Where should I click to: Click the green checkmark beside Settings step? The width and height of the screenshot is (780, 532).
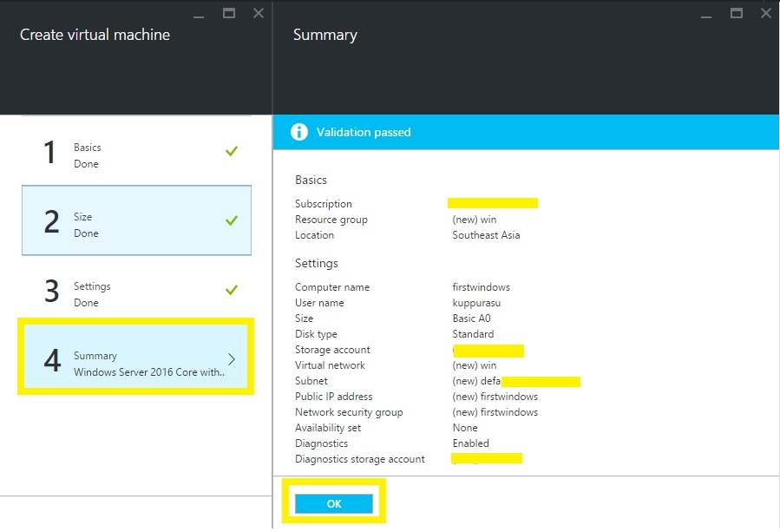231,290
